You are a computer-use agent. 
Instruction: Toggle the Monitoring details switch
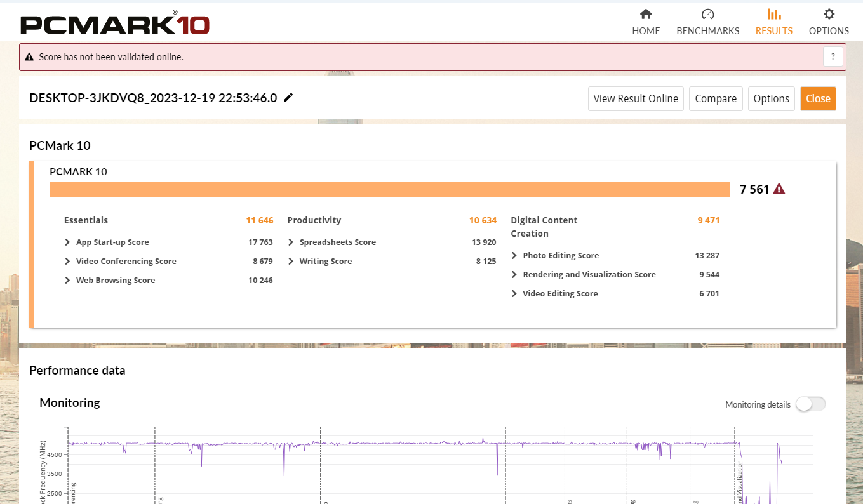click(811, 404)
